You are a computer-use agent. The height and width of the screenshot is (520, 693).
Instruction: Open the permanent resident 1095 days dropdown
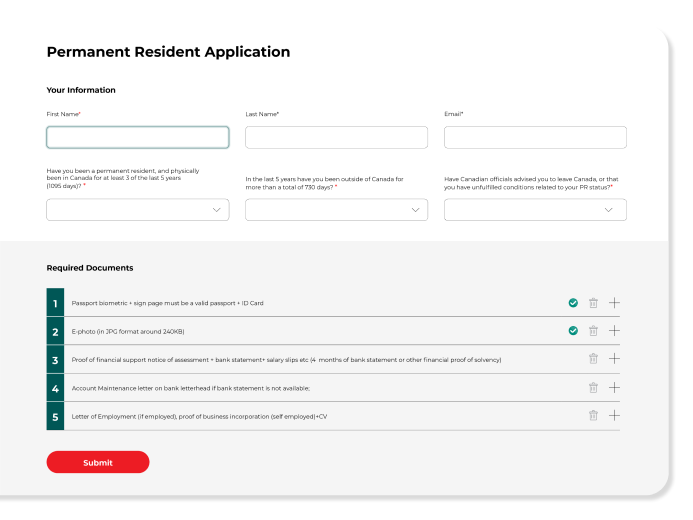tap(138, 210)
